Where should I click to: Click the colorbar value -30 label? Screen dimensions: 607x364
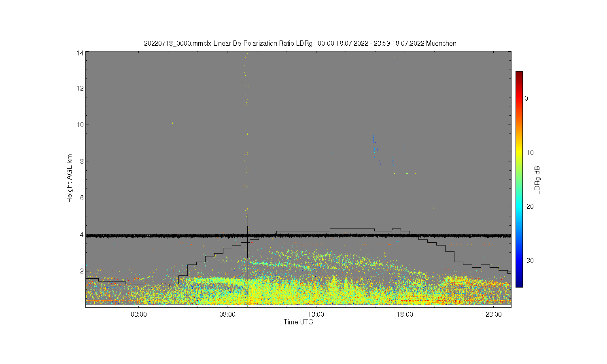(529, 260)
